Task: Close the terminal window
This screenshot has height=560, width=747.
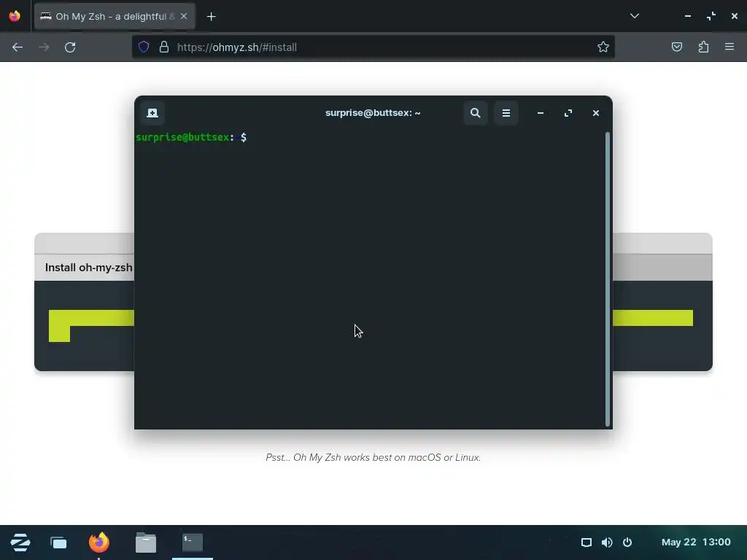Action: click(x=595, y=113)
